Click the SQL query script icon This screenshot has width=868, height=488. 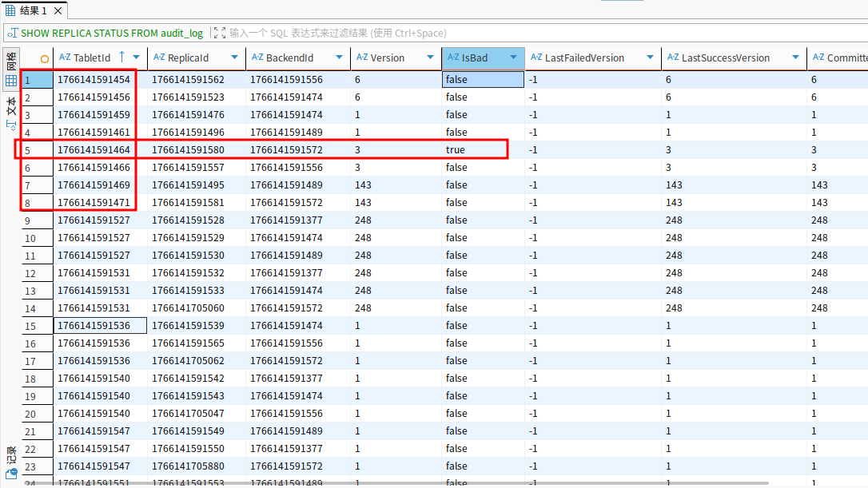tap(12, 33)
